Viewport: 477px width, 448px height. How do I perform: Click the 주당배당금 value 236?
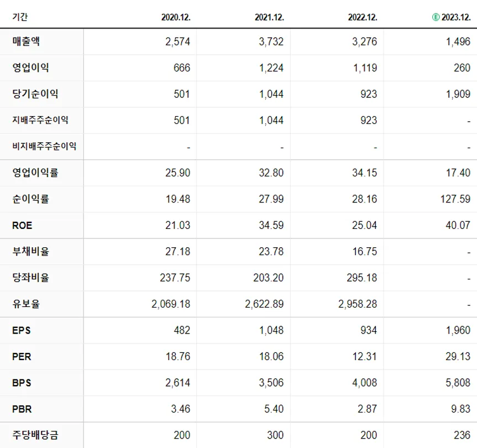(462, 435)
